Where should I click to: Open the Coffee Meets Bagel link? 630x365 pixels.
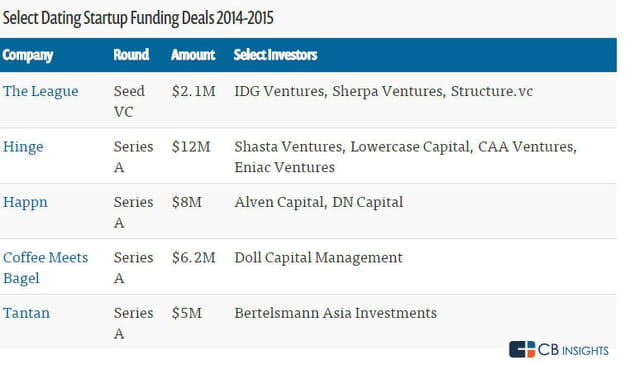45,268
